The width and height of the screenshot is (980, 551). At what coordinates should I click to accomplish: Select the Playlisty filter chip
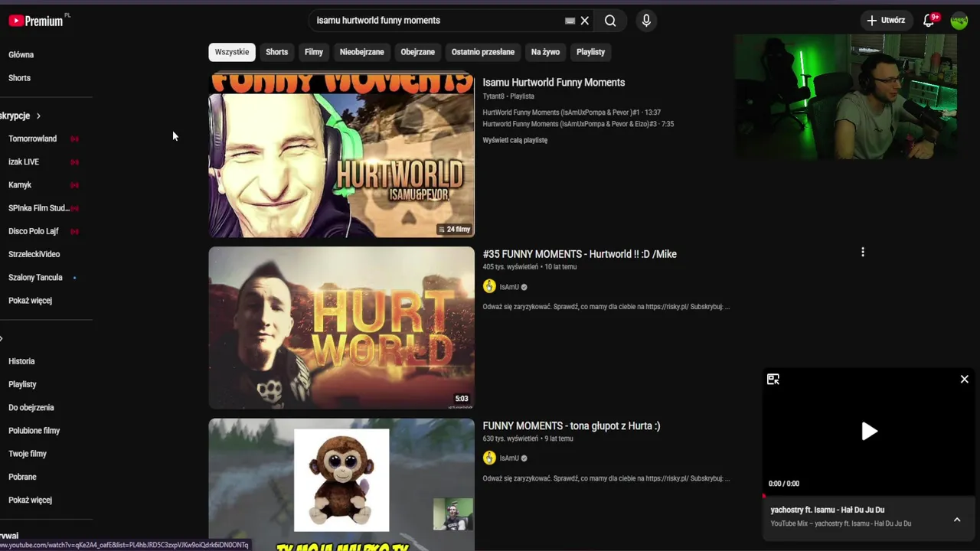tap(590, 52)
